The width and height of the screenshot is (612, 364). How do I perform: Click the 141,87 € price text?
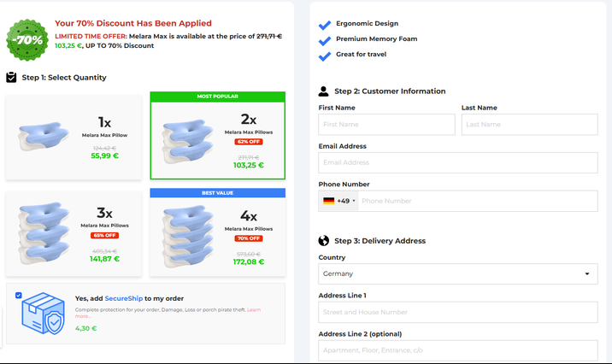click(x=104, y=259)
